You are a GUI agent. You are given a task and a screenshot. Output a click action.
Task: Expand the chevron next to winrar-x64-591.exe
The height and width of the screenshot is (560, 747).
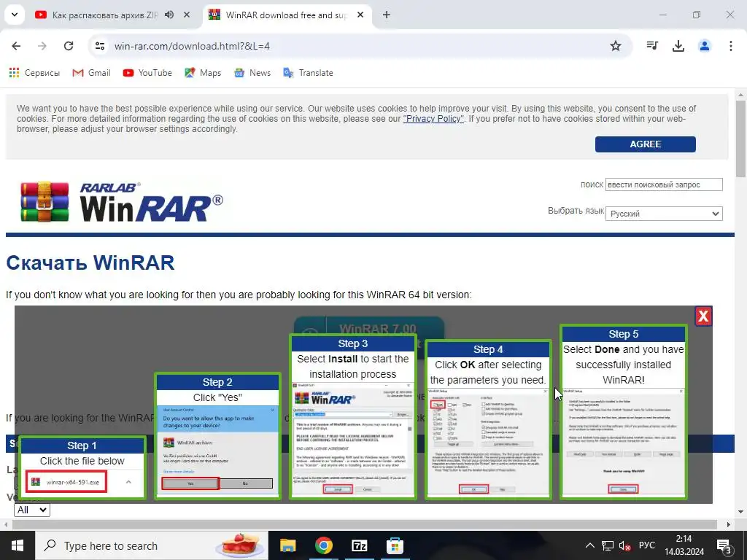[x=128, y=482]
